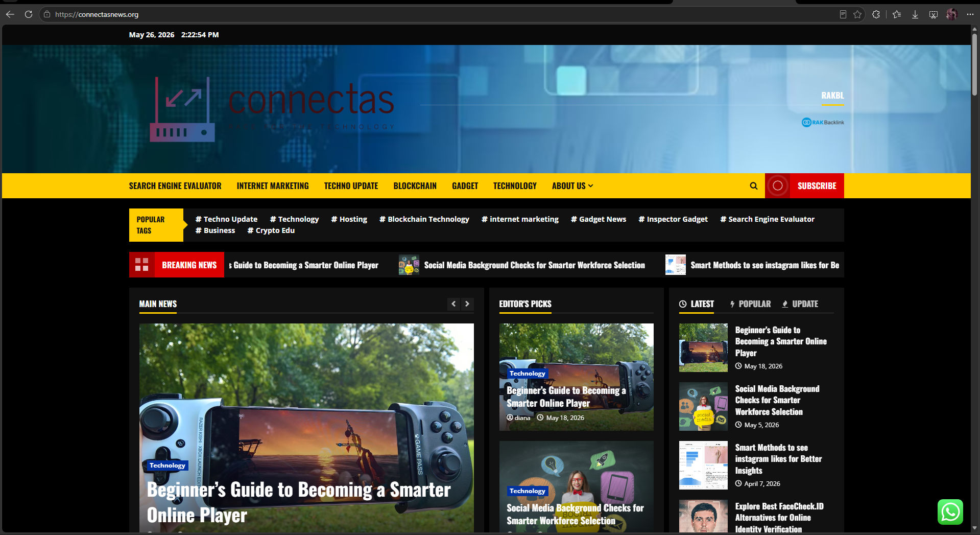Viewport: 980px width, 535px height.
Task: Open # Crypto Edu tag
Action: pyautogui.click(x=271, y=230)
